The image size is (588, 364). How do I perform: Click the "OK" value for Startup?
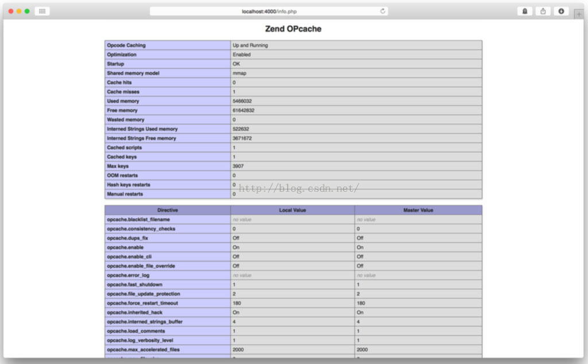click(236, 64)
